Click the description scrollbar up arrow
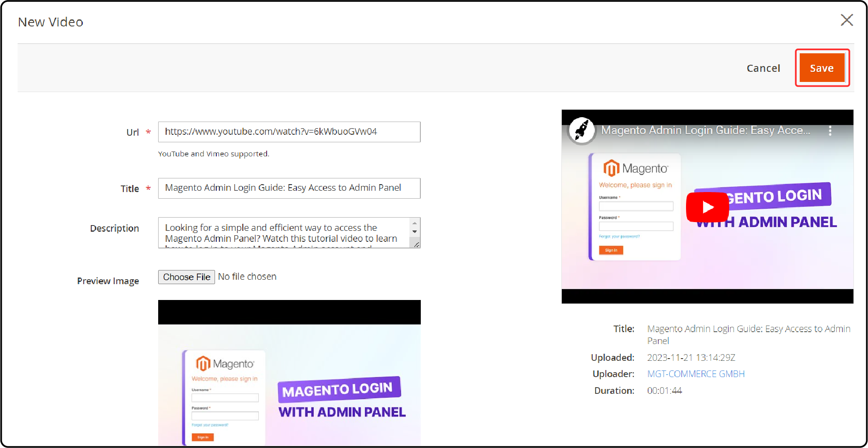The width and height of the screenshot is (868, 448). point(415,223)
